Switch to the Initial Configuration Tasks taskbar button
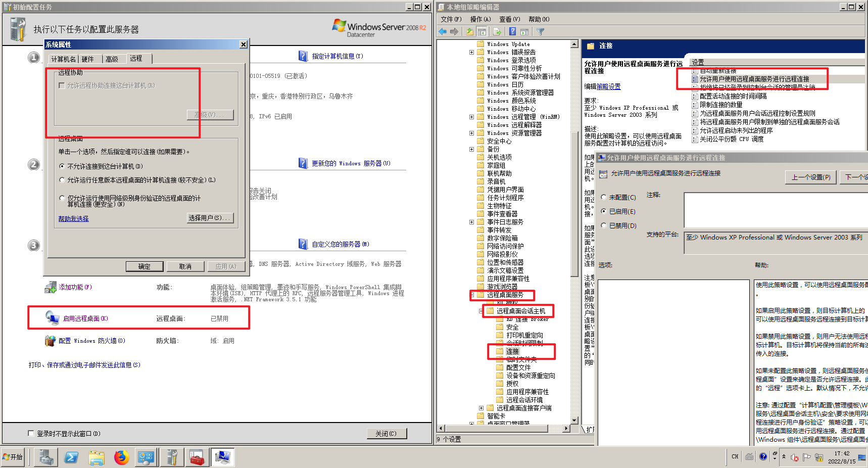The image size is (868, 468). (x=172, y=457)
